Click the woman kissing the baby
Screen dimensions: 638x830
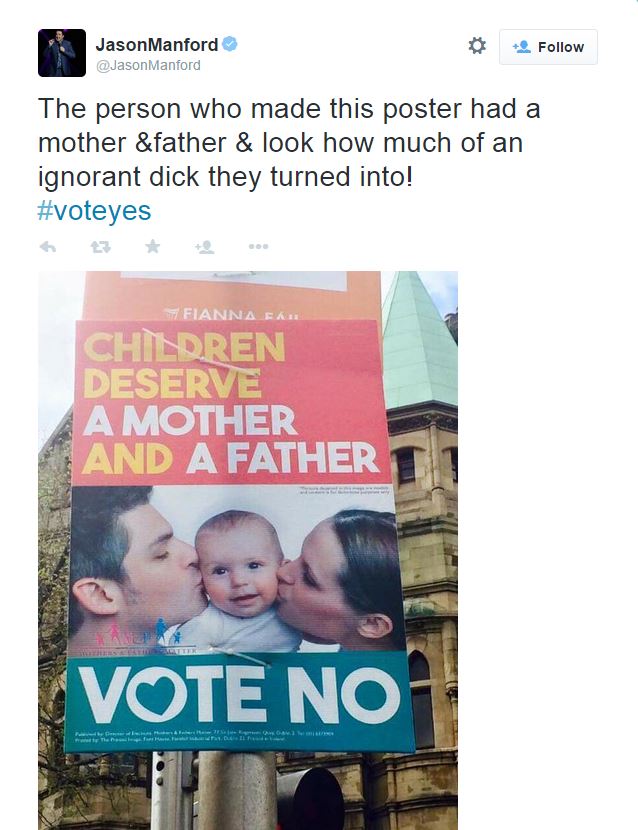point(340,580)
